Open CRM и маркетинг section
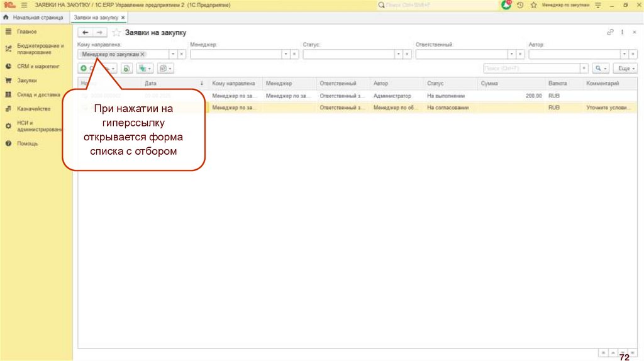This screenshot has height=361, width=644. coord(38,65)
